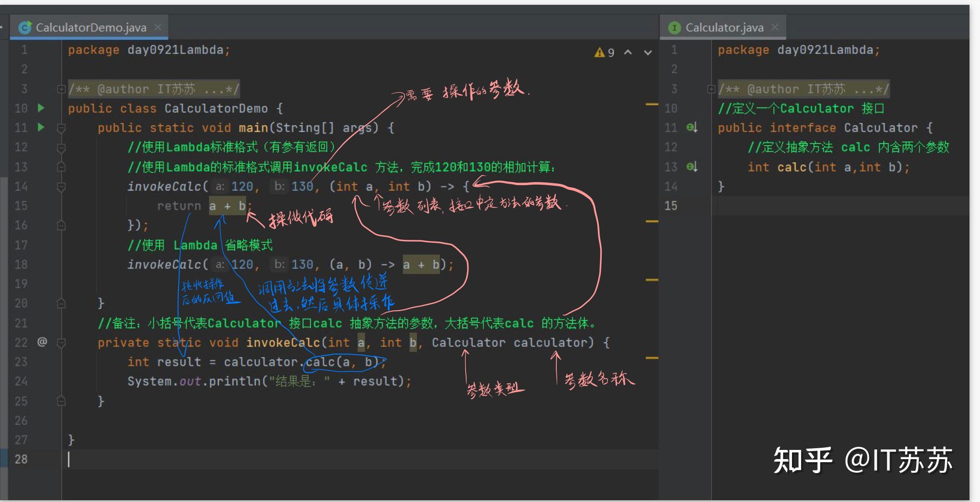Viewport: 980px width, 502px height.
Task: Click warning stripe marker near line 16
Action: [x=652, y=221]
